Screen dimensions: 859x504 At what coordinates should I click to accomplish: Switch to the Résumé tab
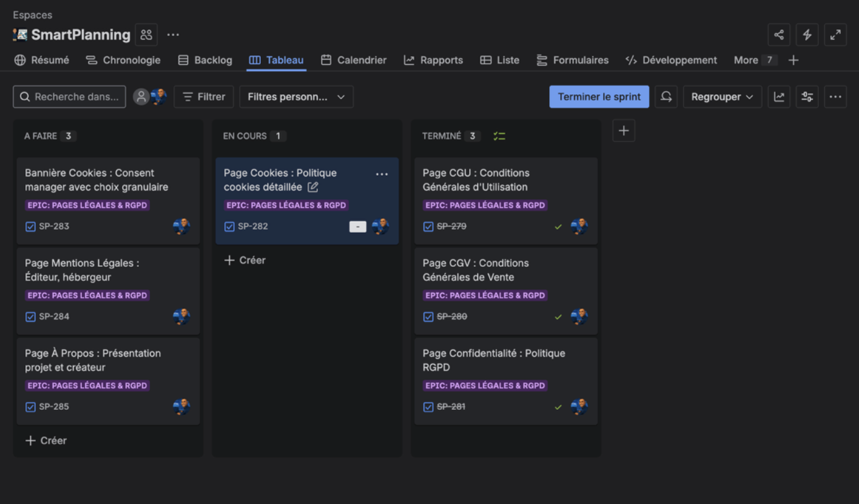(42, 60)
